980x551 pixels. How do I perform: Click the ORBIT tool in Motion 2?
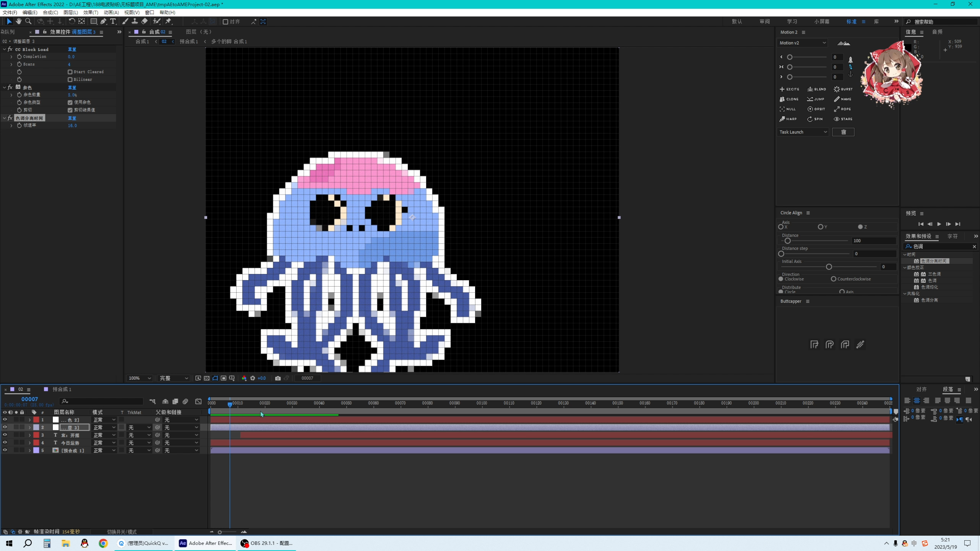[816, 109]
